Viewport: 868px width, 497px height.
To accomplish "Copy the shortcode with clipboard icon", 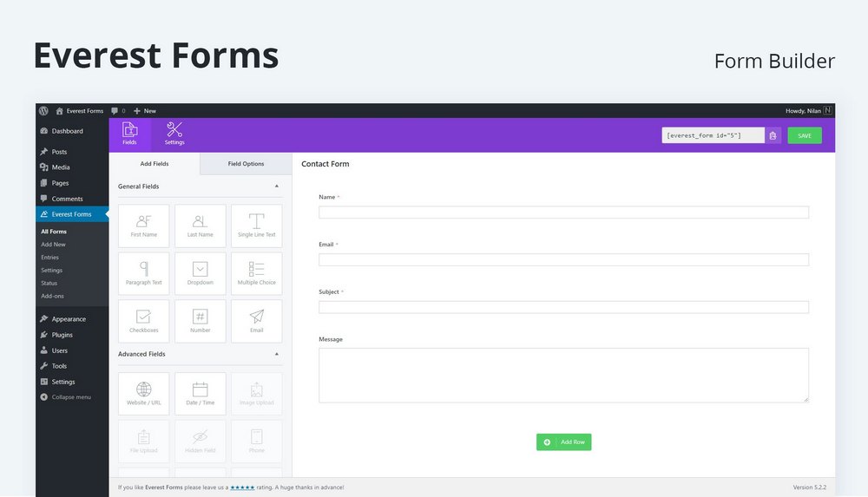I will pyautogui.click(x=773, y=135).
